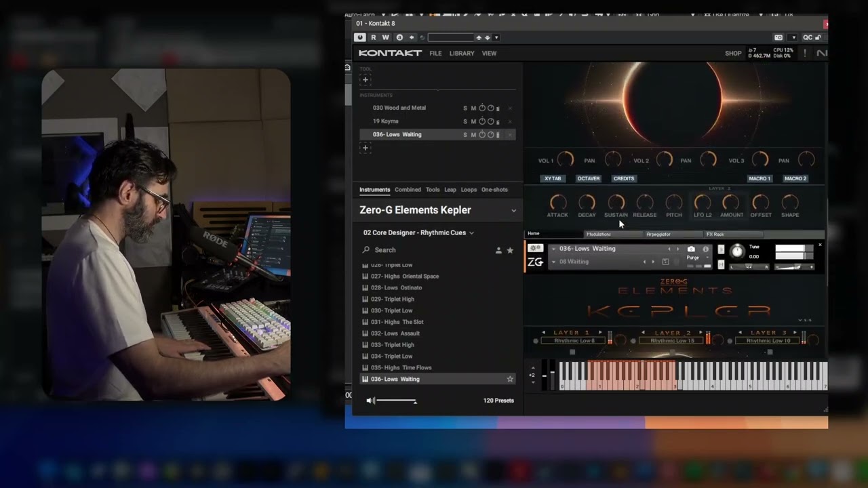Switch to the Combined browser tab
Image resolution: width=868 pixels, height=488 pixels.
coord(408,190)
